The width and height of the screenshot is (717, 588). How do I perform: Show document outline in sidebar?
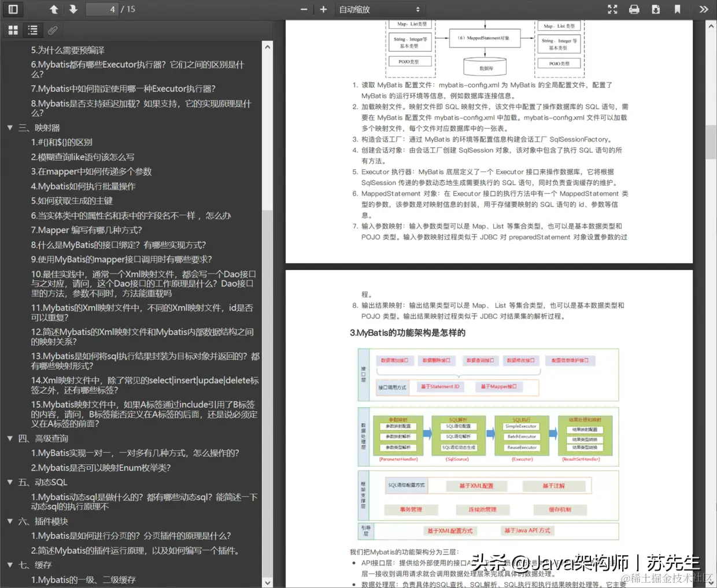33,30
